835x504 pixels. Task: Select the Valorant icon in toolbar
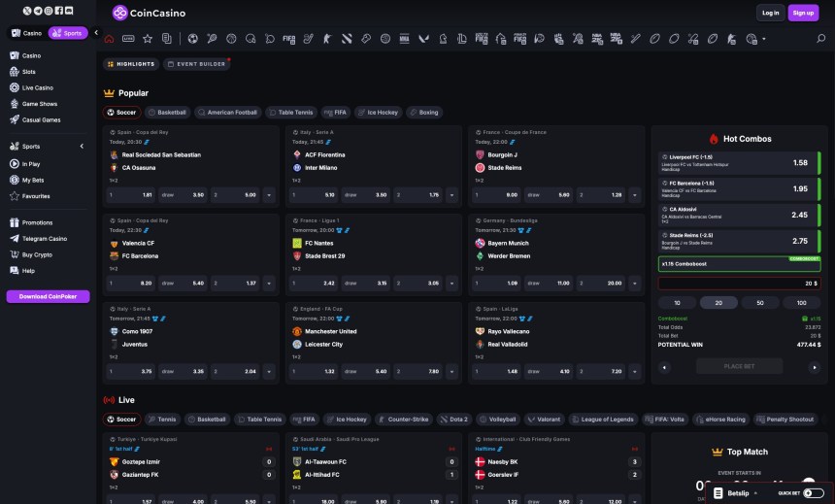coord(424,39)
